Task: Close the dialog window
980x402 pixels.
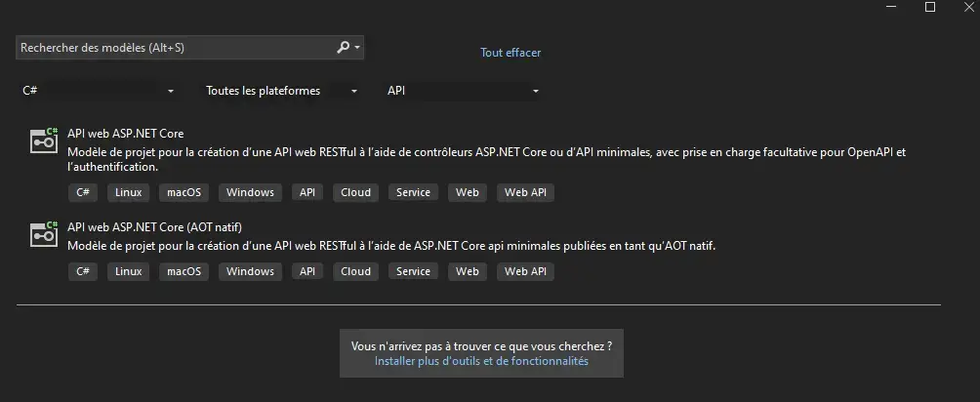Action: tap(968, 6)
